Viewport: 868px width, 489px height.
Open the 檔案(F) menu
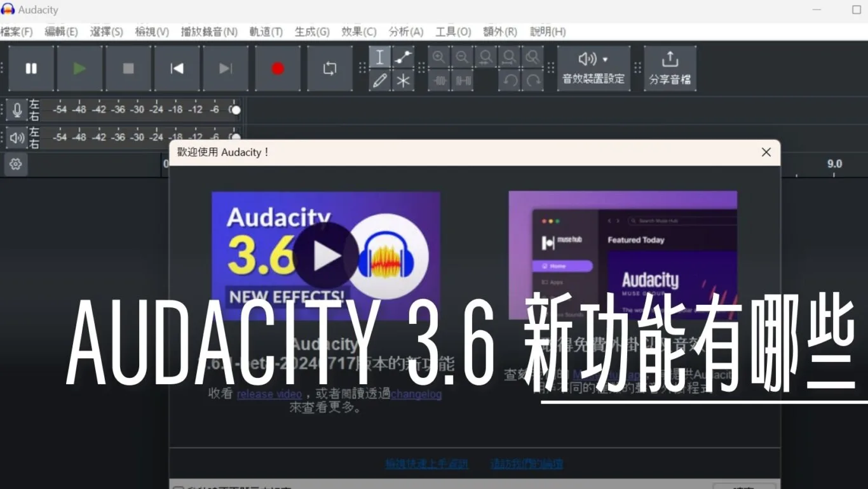pos(17,32)
